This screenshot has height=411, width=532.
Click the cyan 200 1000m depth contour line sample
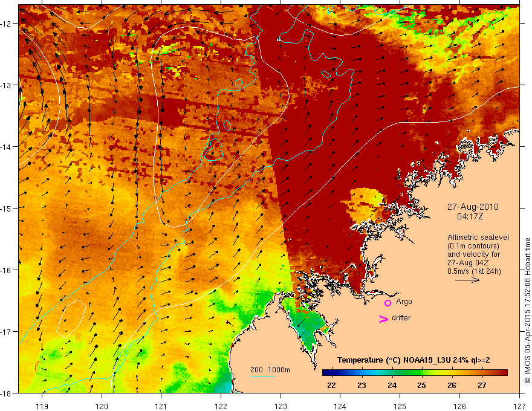point(262,376)
